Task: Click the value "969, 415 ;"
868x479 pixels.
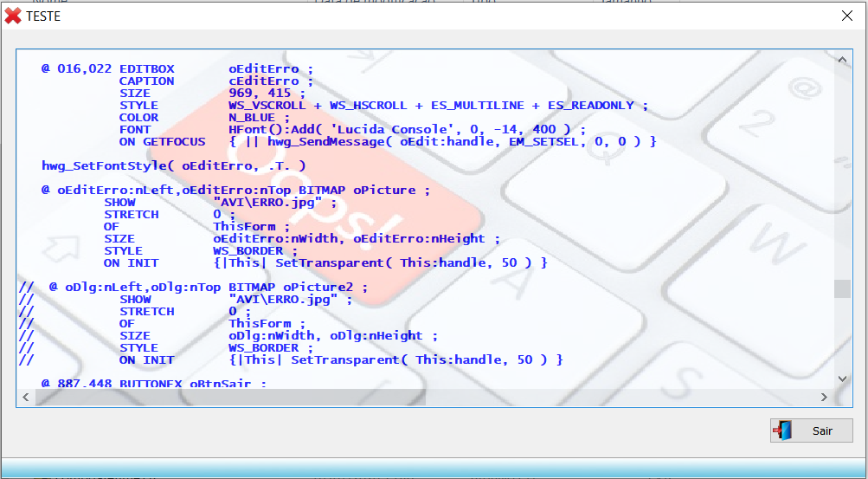Action: tap(267, 94)
